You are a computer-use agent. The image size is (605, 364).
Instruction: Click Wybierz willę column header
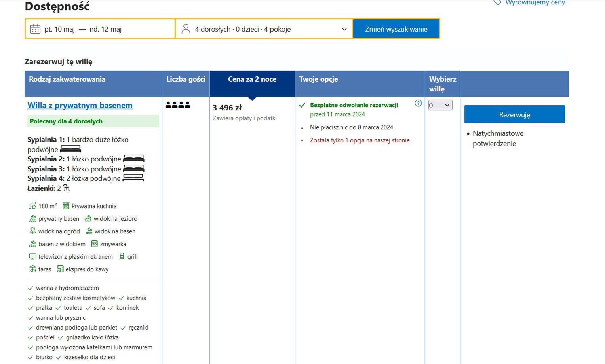click(x=443, y=84)
